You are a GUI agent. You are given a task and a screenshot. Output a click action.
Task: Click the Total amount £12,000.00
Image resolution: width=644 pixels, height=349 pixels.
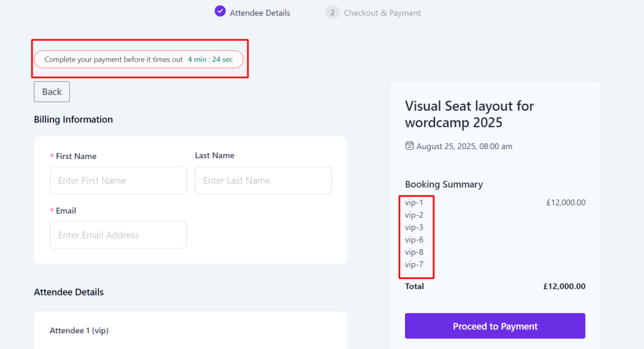(x=564, y=286)
